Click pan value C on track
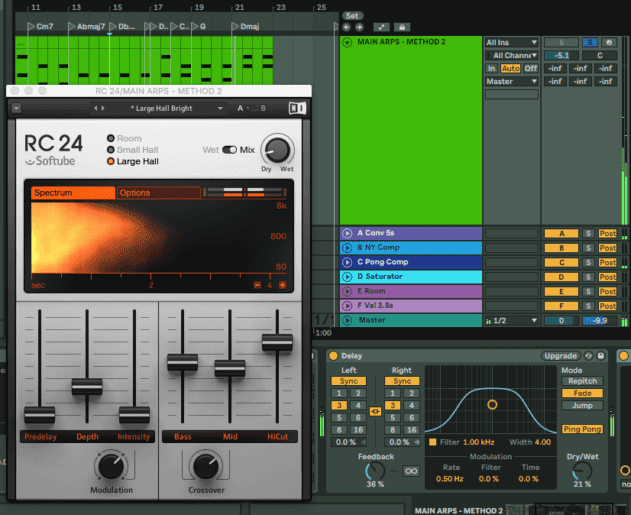 600,56
